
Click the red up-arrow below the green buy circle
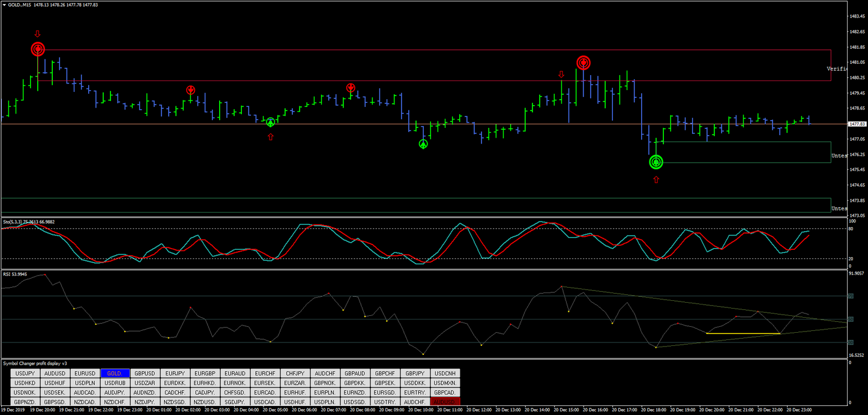pos(656,179)
